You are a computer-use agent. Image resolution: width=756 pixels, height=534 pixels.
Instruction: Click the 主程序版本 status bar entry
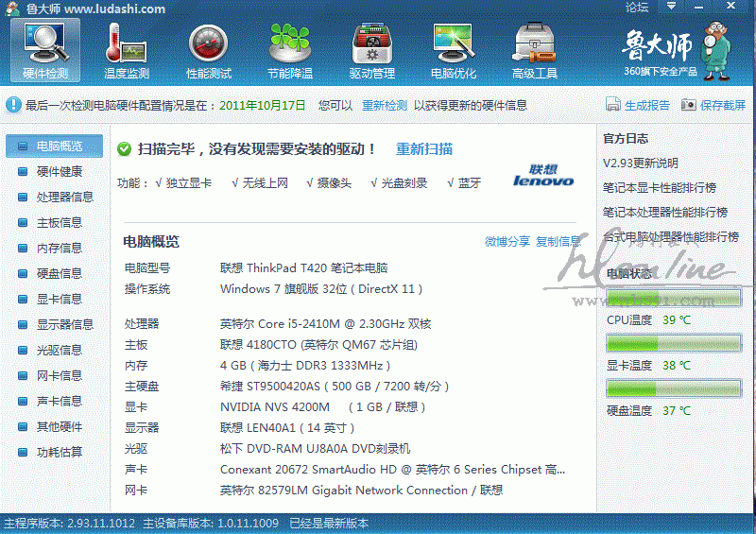[x=69, y=524]
